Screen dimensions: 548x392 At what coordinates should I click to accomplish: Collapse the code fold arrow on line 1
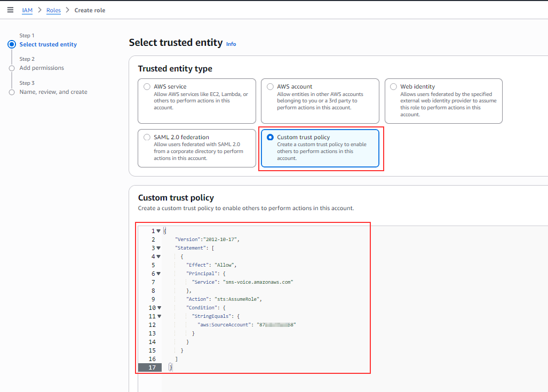(x=158, y=231)
